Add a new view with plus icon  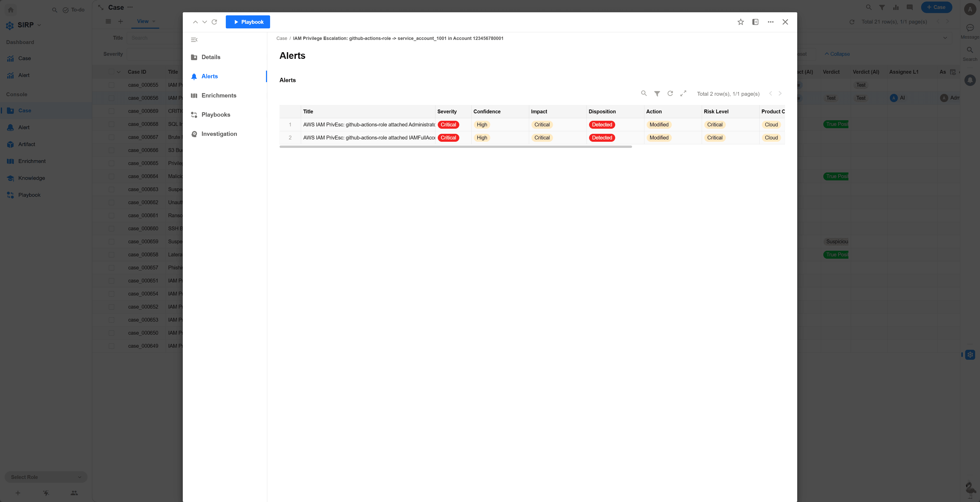coord(121,22)
